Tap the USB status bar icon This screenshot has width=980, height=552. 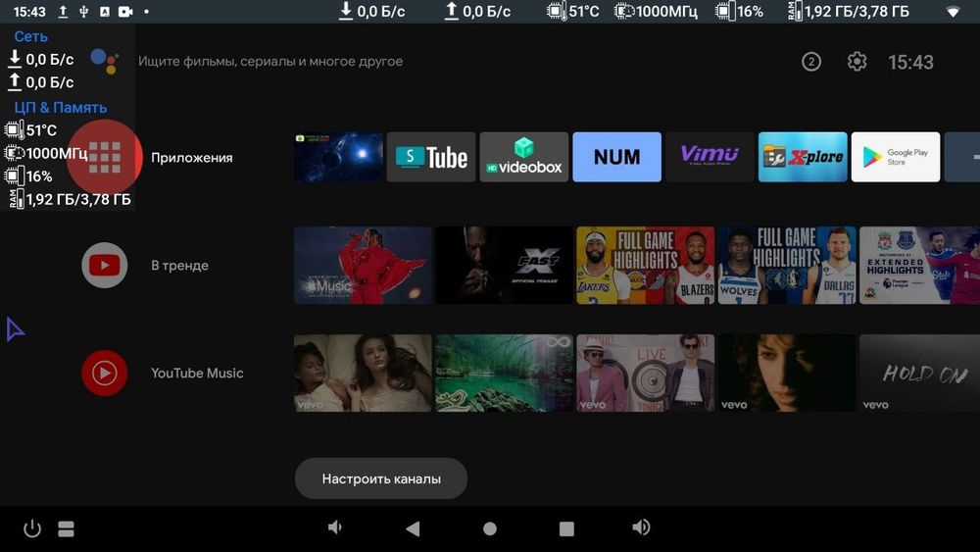[83, 11]
